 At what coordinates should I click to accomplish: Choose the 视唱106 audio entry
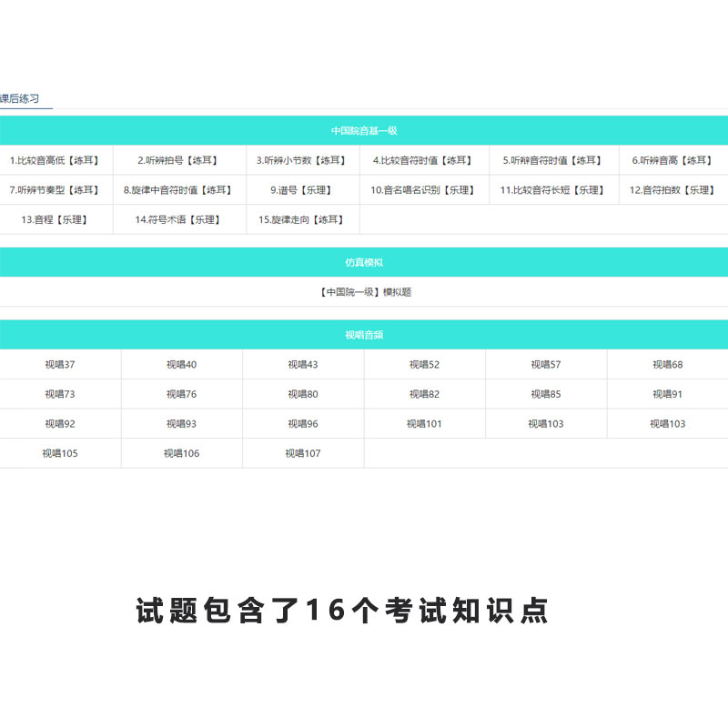181,453
